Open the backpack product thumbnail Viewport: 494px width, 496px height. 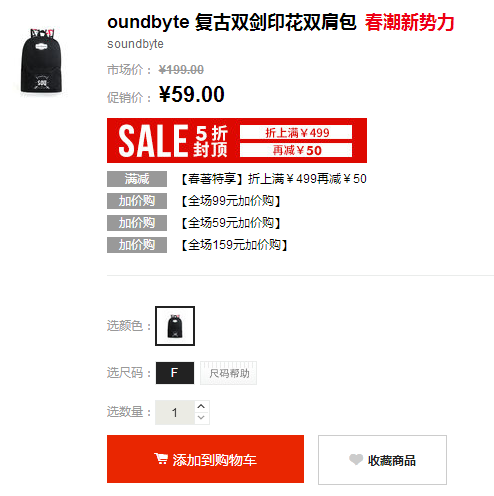pyautogui.click(x=41, y=61)
